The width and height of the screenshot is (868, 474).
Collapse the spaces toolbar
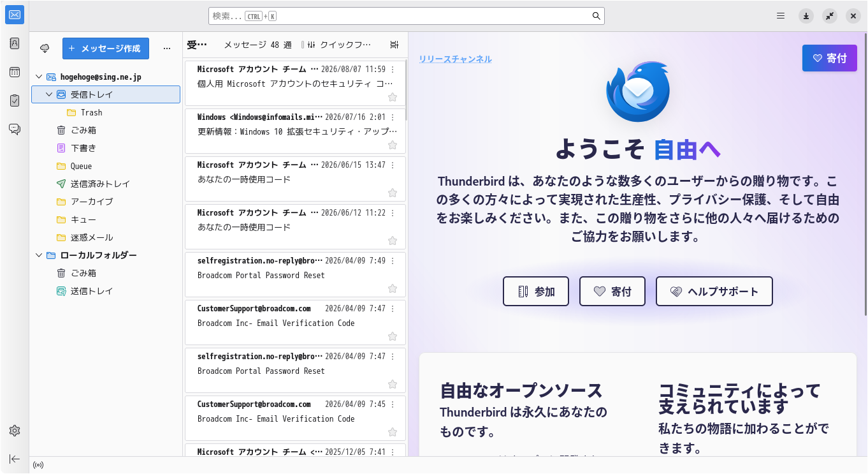click(15, 459)
